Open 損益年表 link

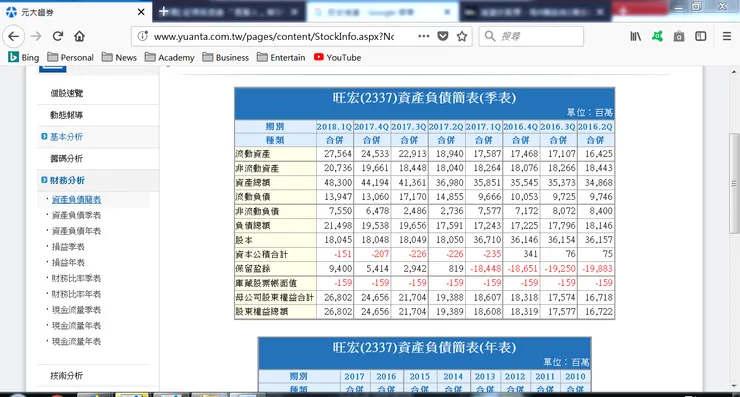click(68, 262)
